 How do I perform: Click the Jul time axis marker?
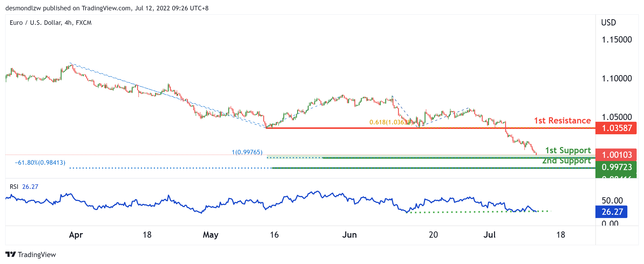[489, 234]
